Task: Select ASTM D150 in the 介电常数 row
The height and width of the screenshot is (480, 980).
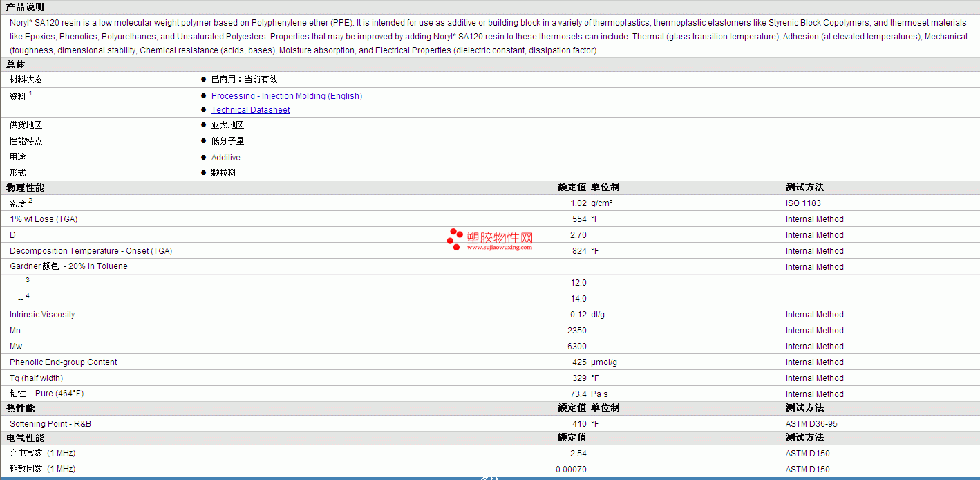Action: [808, 454]
